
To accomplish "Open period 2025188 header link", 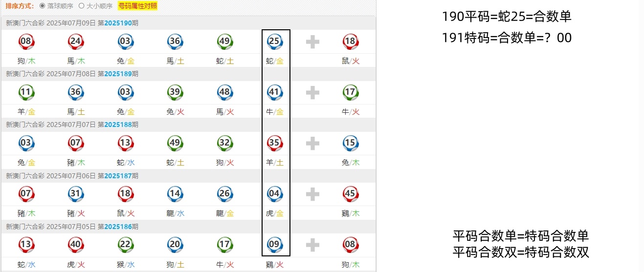I will [x=118, y=125].
